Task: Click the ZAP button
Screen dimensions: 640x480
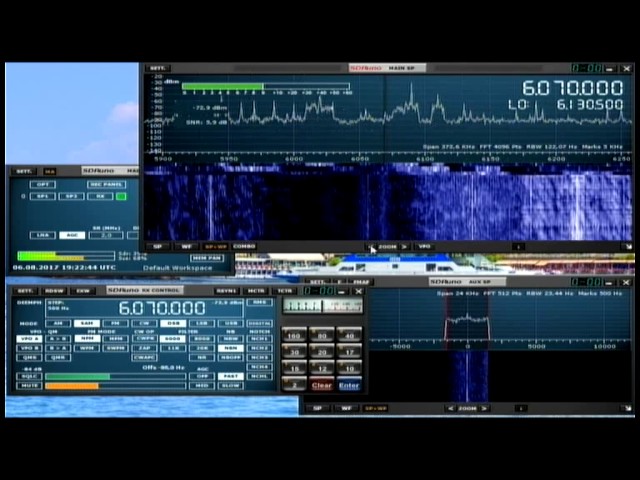Action: 144,348
